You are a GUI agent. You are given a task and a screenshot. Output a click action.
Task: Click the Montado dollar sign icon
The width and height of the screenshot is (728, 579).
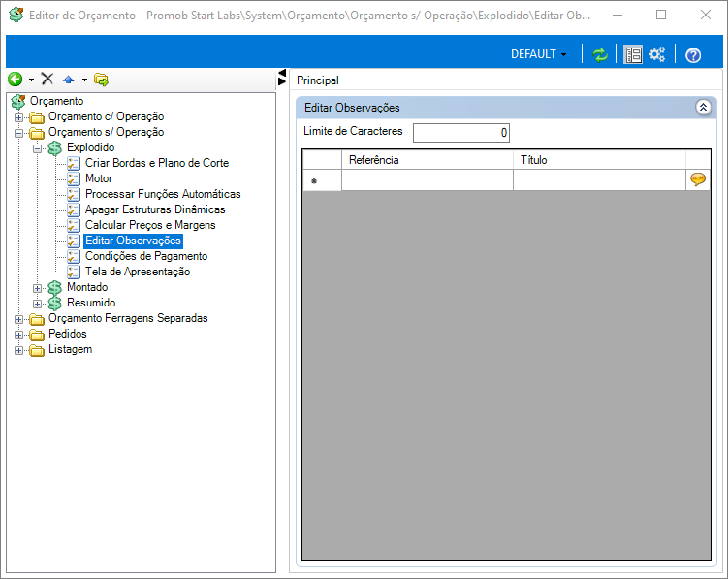tap(55, 288)
